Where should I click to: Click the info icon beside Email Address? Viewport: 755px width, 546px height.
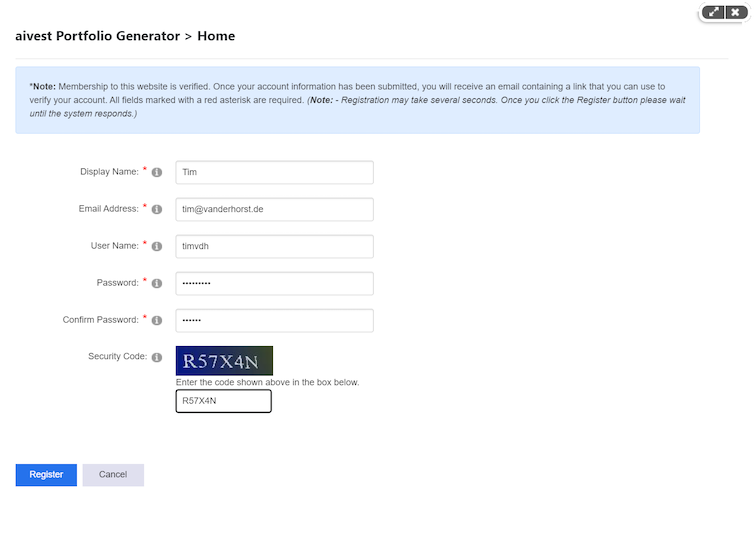click(157, 210)
